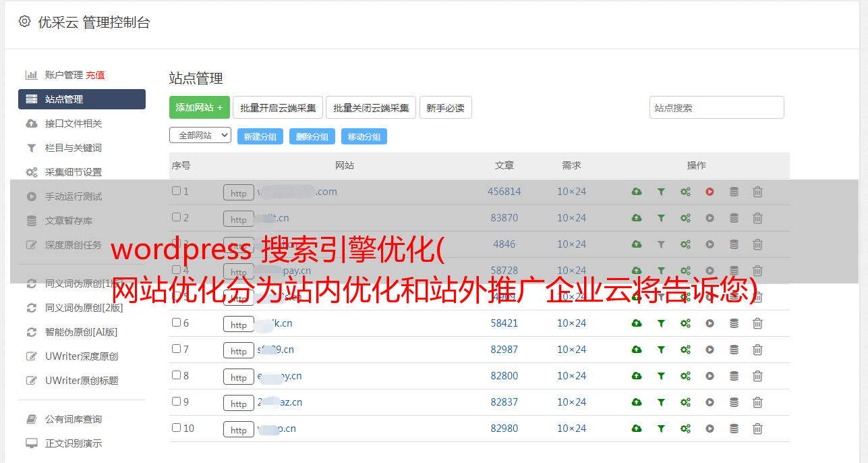Click the trash icon in row 82987

click(757, 350)
